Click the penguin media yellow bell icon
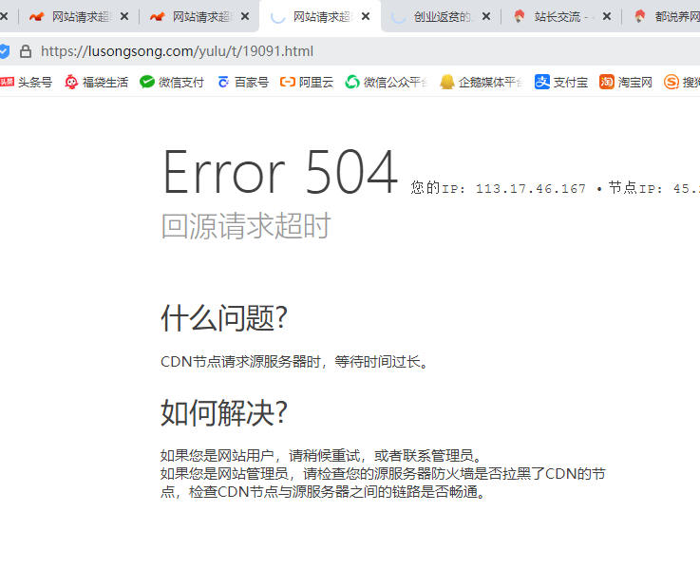The image size is (700, 588). pos(446,82)
